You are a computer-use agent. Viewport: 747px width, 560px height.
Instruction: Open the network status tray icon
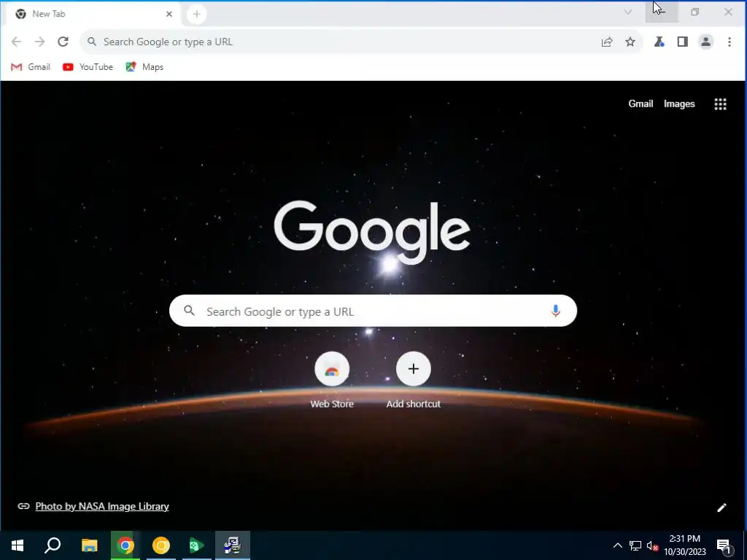635,545
